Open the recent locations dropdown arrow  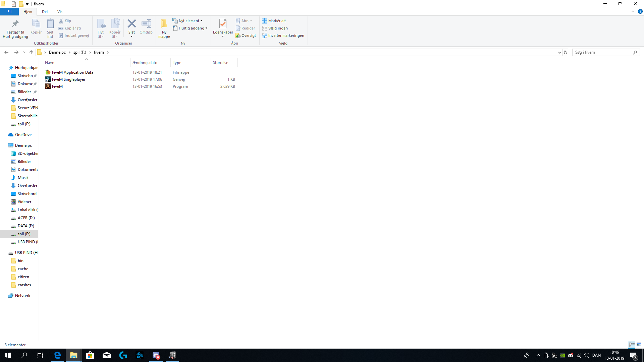(24, 52)
